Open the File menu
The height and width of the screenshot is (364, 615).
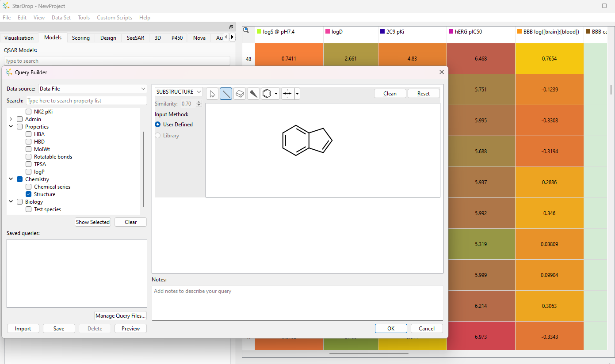coord(7,18)
